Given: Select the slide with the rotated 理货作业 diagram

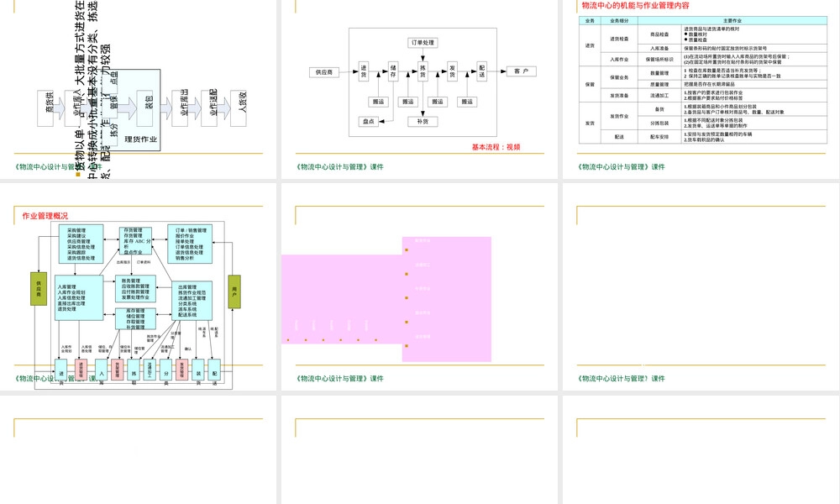Looking at the screenshot, I should pyautogui.click(x=139, y=89).
